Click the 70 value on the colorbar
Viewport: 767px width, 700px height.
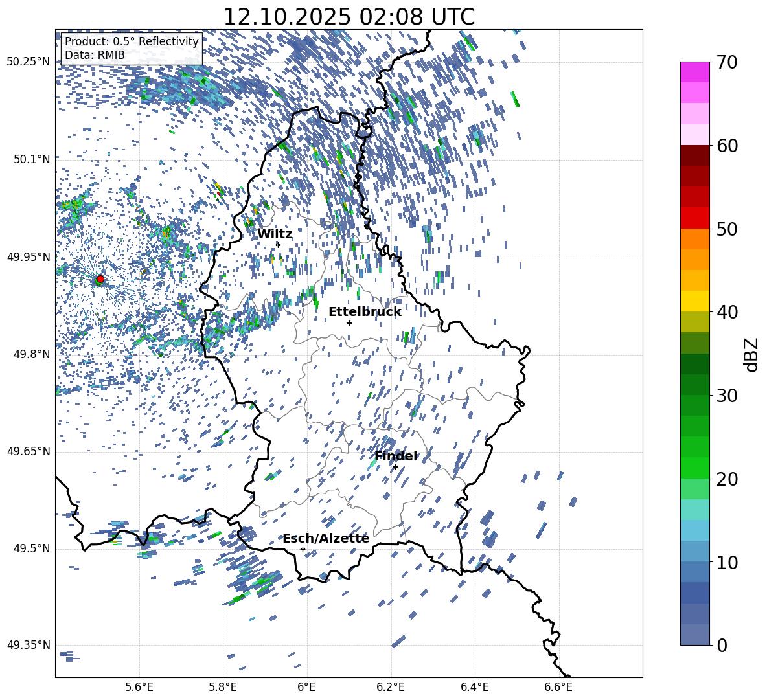(727, 62)
